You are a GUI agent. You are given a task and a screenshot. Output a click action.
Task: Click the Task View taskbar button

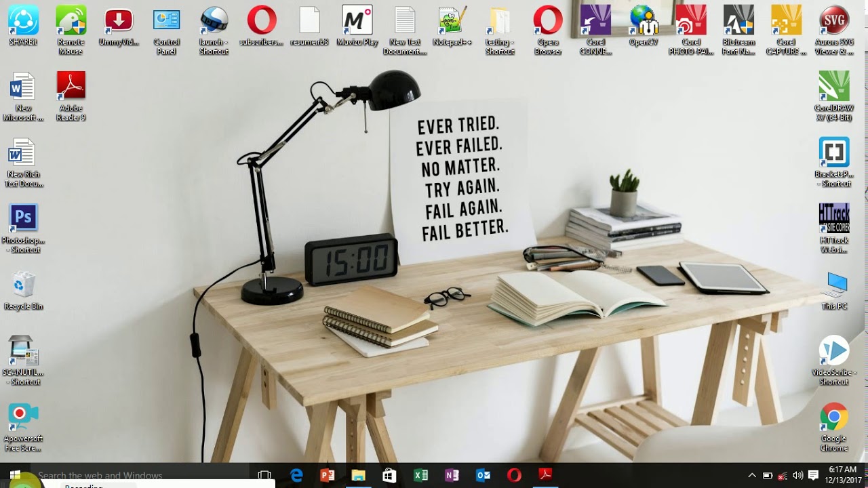pyautogui.click(x=264, y=475)
